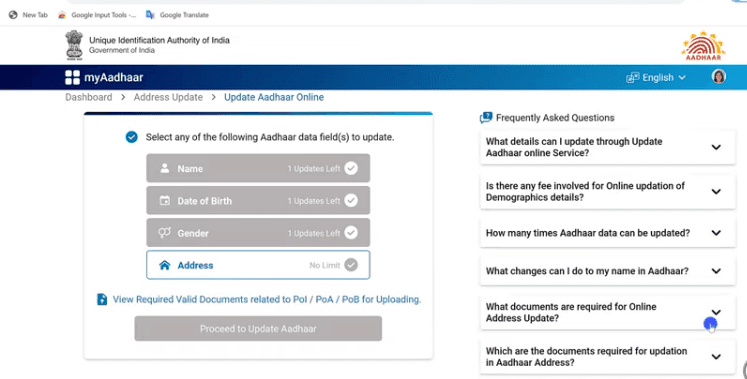Click the calendar icon beside Date of Birth
Viewport: 747px width, 379px height.
pyautogui.click(x=164, y=200)
